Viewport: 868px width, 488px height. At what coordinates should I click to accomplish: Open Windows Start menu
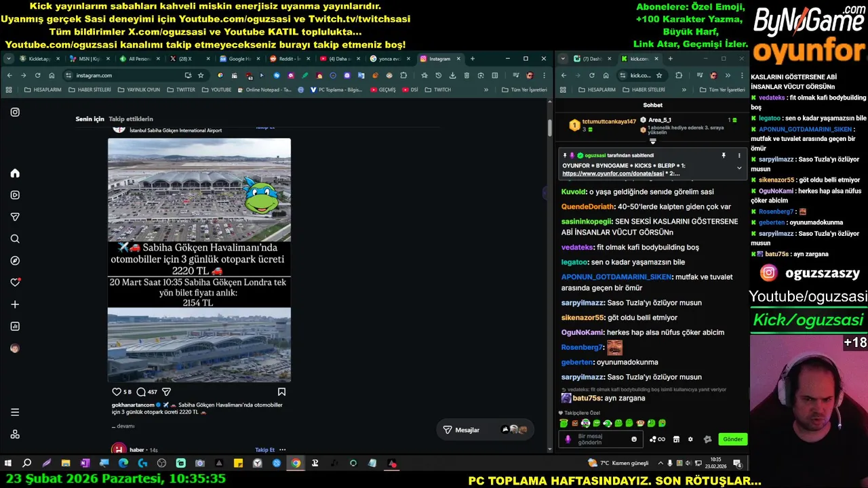click(x=8, y=464)
